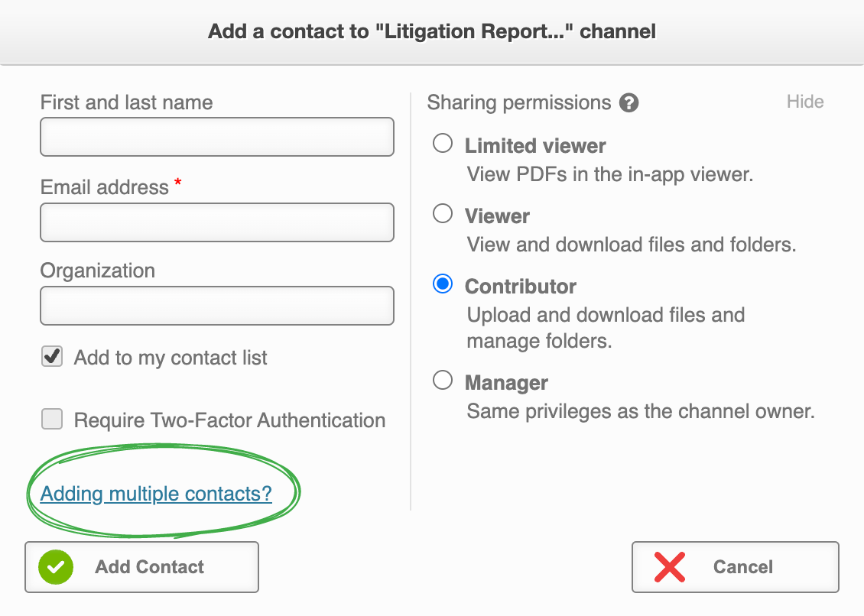Select the Limited viewer permission
This screenshot has width=864, height=616.
[442, 143]
